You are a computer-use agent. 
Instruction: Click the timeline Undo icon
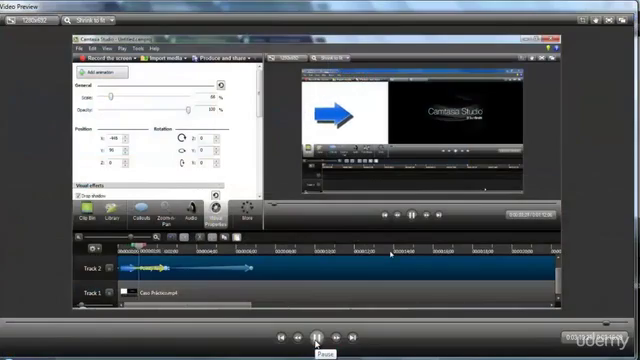point(171,237)
